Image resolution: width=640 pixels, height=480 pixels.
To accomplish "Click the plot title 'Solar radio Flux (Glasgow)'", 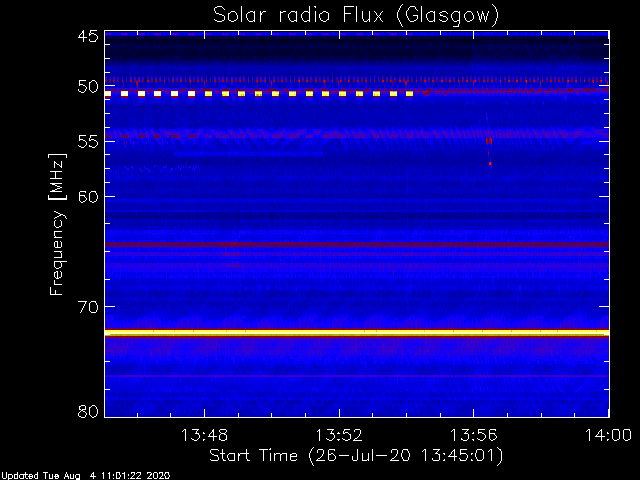I will coord(356,16).
